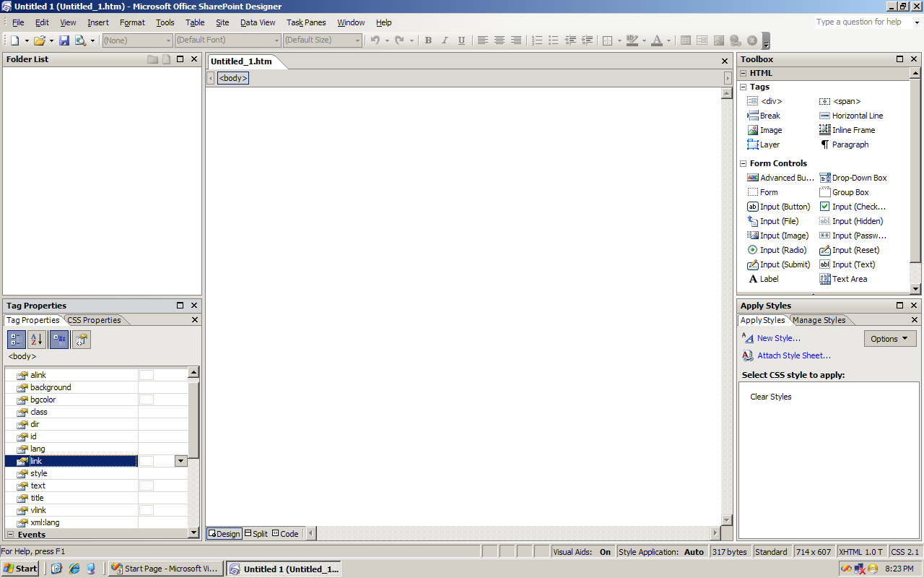
Task: Collapse the HTML section in Toolbox
Action: click(x=743, y=73)
